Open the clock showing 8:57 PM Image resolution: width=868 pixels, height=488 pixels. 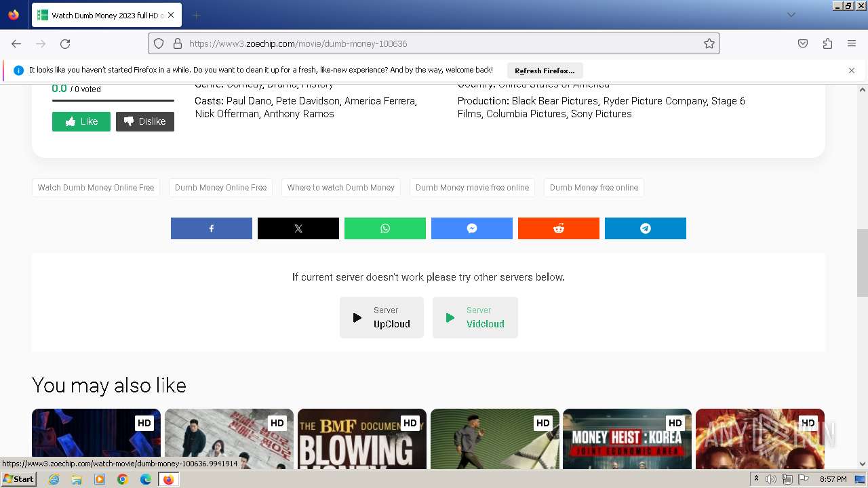tap(833, 479)
